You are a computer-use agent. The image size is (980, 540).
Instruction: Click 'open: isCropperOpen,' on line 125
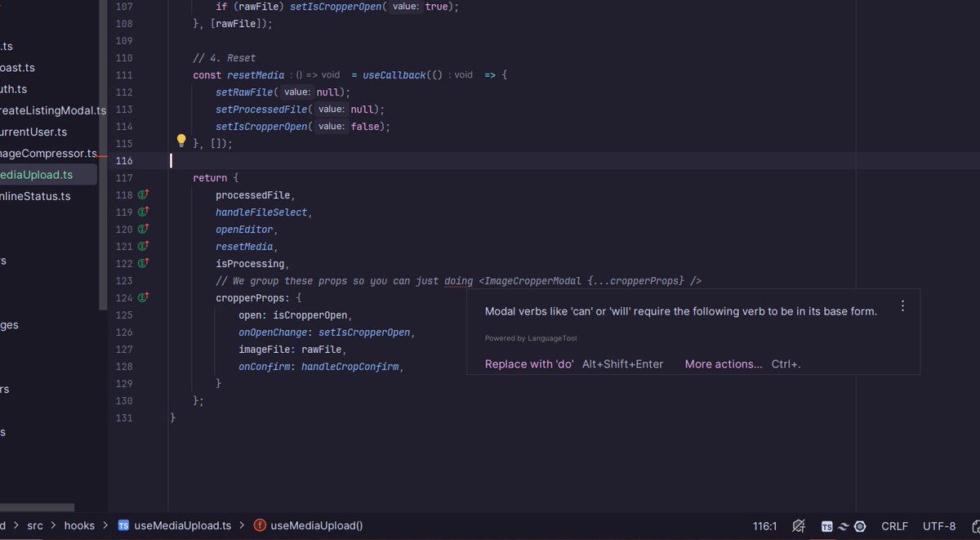point(296,315)
